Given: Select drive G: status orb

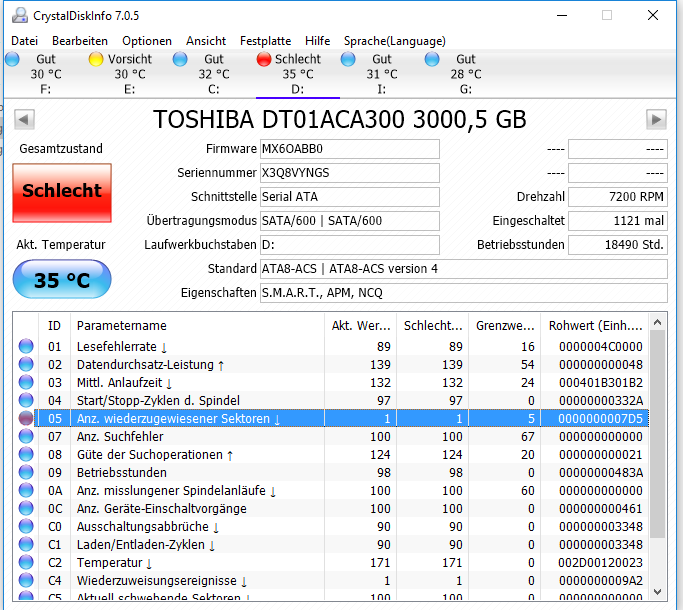Looking at the screenshot, I should [432, 59].
